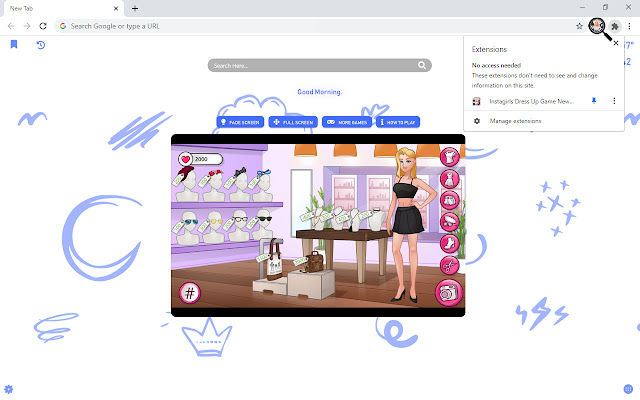The width and height of the screenshot is (640, 400).
Task: Open the settings gear on the page
Action: 9,389
